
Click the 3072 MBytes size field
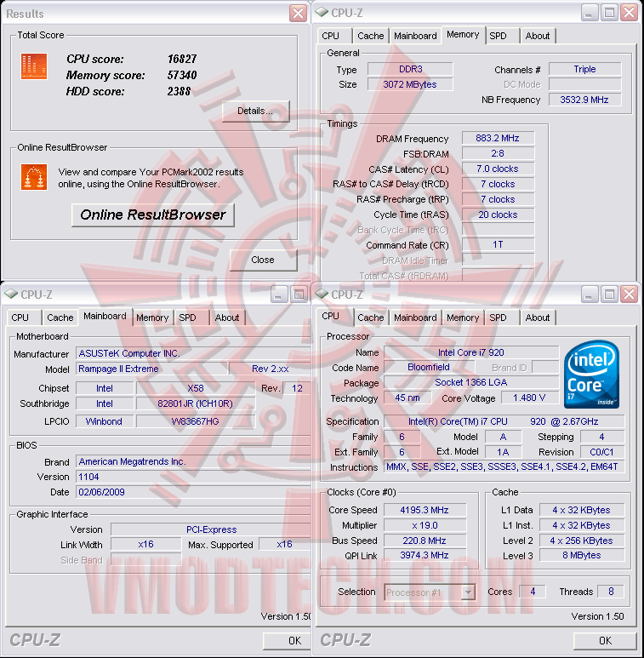pyautogui.click(x=410, y=84)
